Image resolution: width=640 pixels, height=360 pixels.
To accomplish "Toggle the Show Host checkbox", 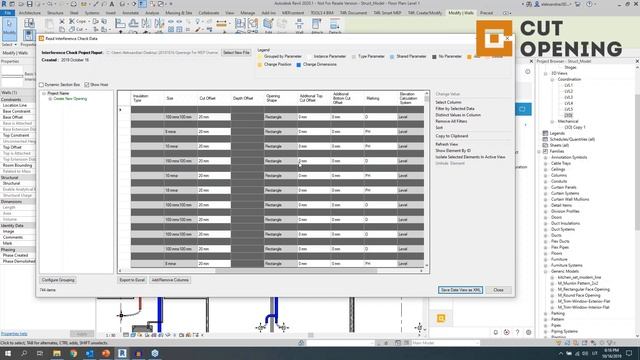I will (87, 85).
